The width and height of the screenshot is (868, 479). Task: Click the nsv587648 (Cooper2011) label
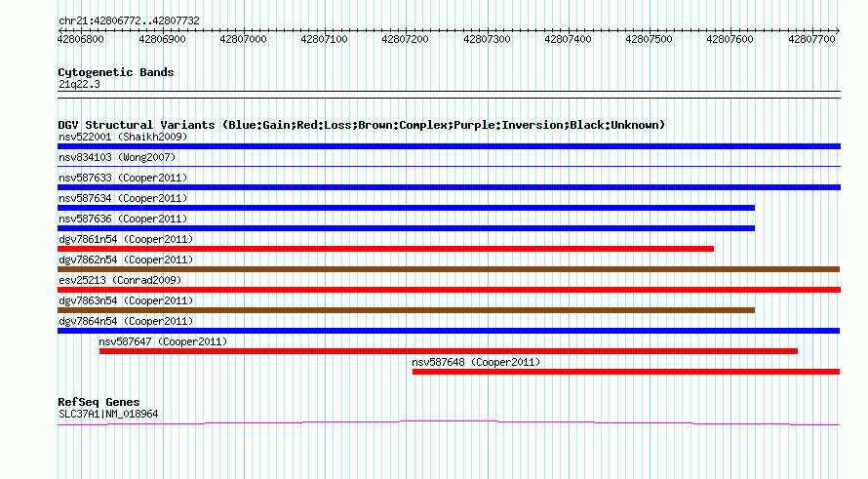click(476, 362)
